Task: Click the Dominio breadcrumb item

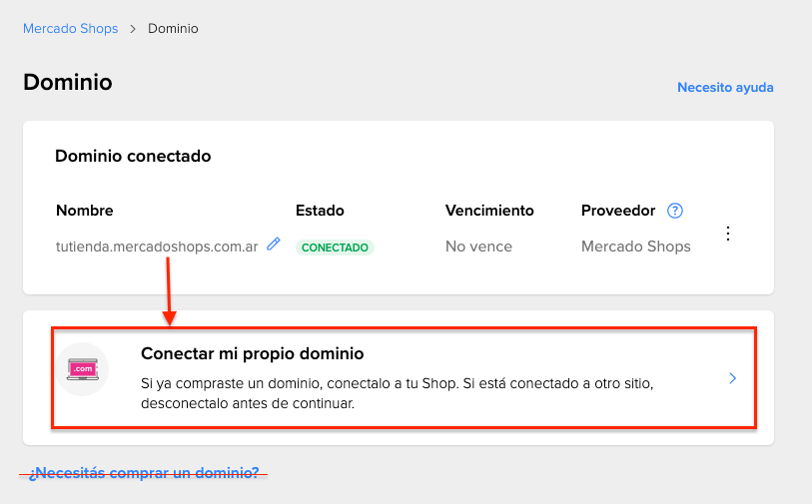Action: (x=173, y=29)
